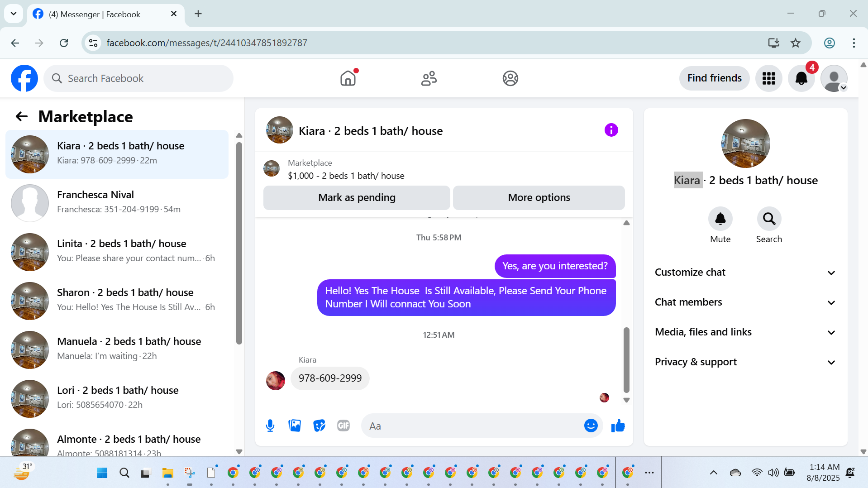Screen dimensions: 868x488
Task: Click Mark as pending button
Action: pos(357,198)
